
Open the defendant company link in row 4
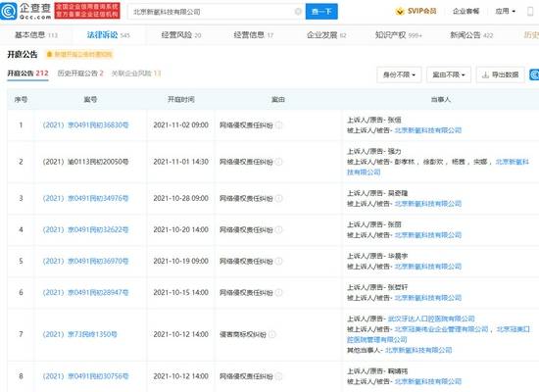click(428, 235)
